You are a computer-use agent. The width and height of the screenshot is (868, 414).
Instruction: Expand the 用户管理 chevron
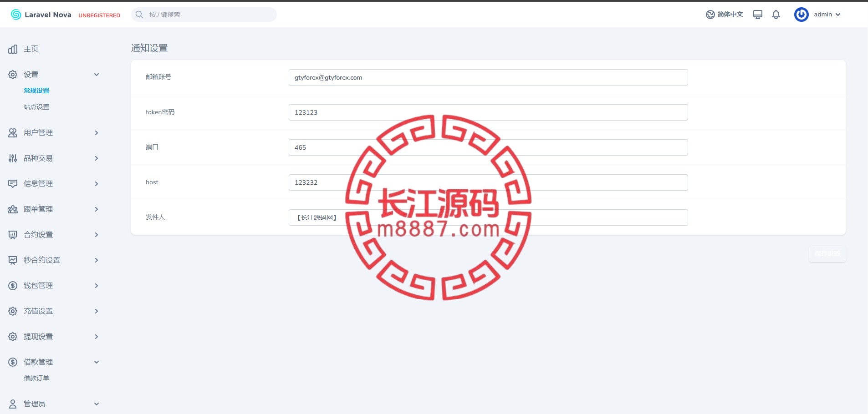pyautogui.click(x=97, y=133)
